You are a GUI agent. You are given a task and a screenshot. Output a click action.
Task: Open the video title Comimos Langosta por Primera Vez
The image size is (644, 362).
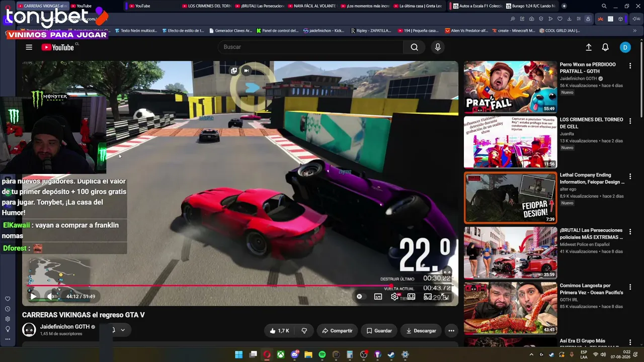(592, 289)
